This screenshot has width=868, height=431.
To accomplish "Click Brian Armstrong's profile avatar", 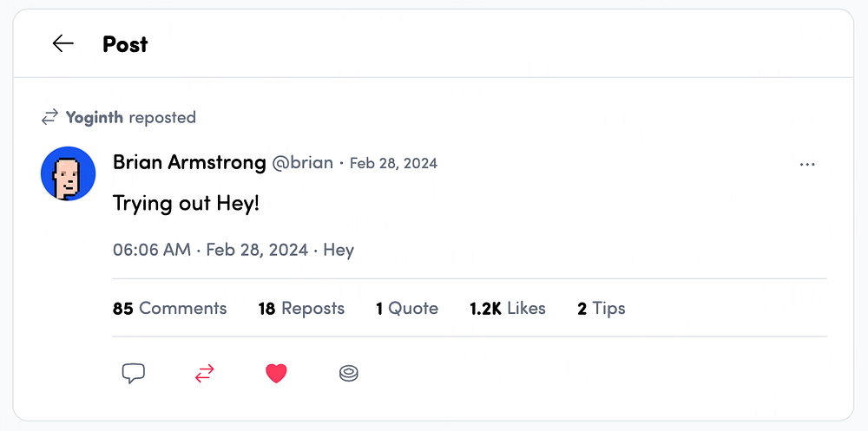I will point(68,173).
